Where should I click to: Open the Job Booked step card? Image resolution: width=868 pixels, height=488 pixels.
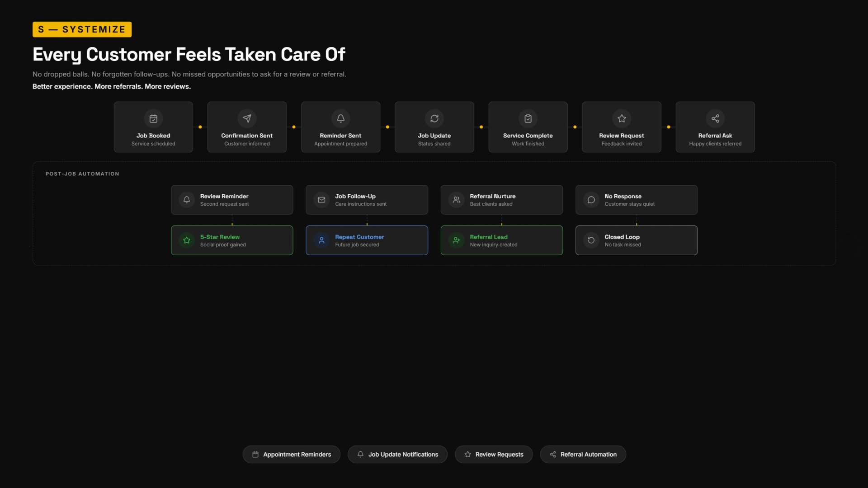153,127
